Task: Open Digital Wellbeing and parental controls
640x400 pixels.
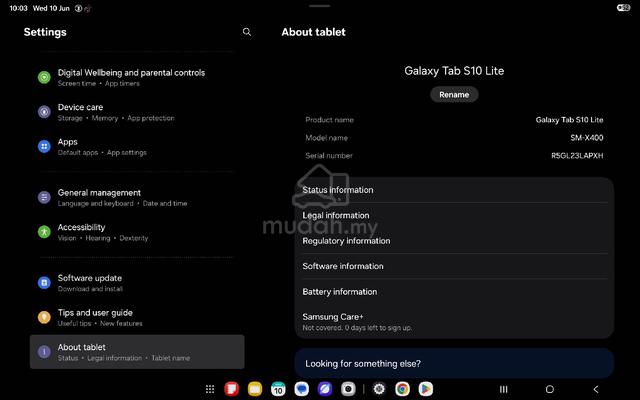Action: click(x=137, y=77)
